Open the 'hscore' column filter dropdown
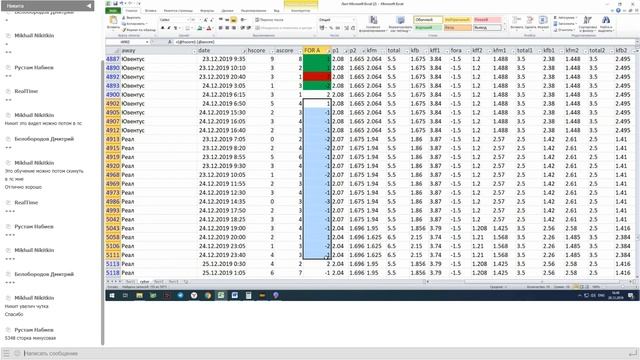The width and height of the screenshot is (640, 360). pos(272,51)
